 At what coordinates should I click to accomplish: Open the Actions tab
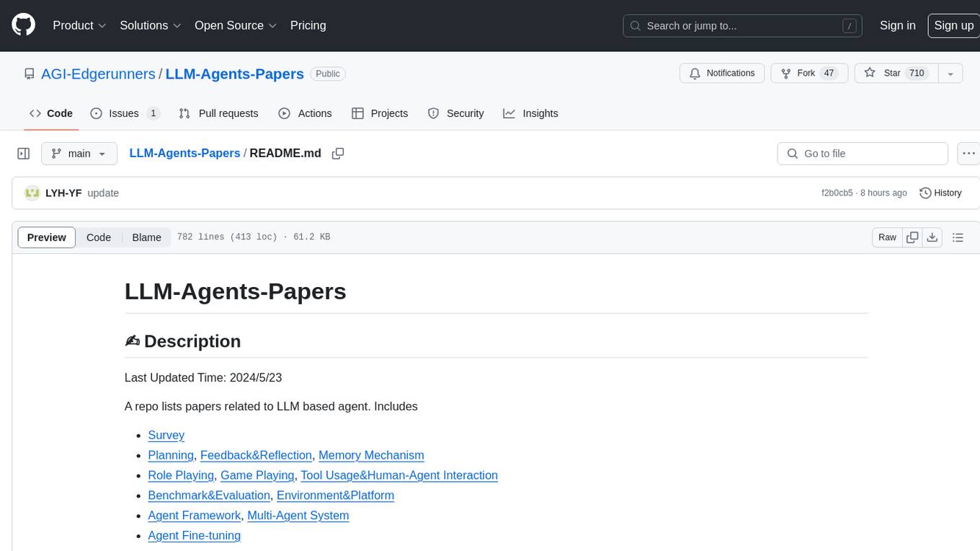[305, 113]
